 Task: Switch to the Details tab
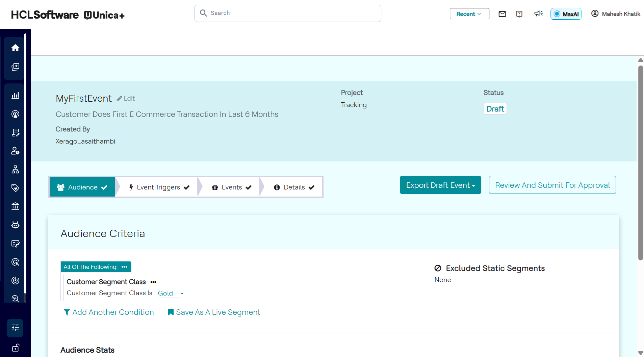pyautogui.click(x=294, y=187)
